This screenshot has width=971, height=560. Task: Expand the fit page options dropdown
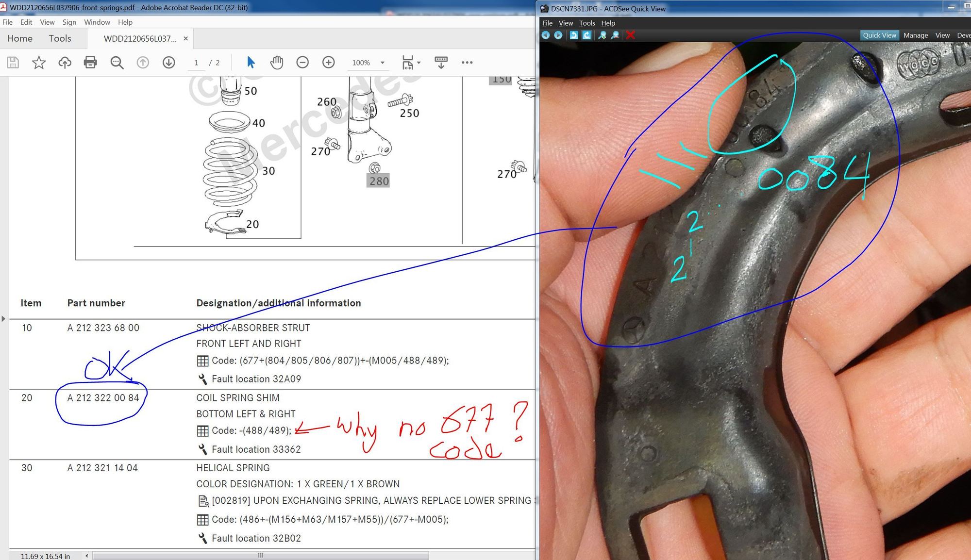point(419,62)
